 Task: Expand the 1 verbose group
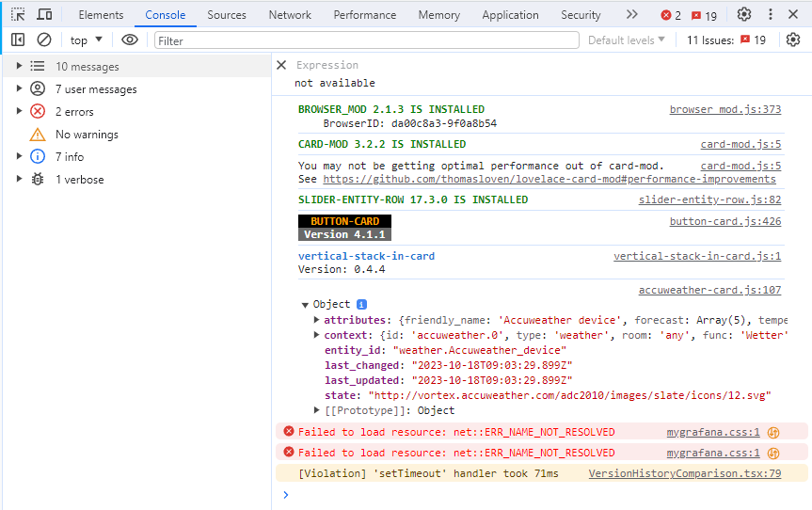(x=19, y=179)
